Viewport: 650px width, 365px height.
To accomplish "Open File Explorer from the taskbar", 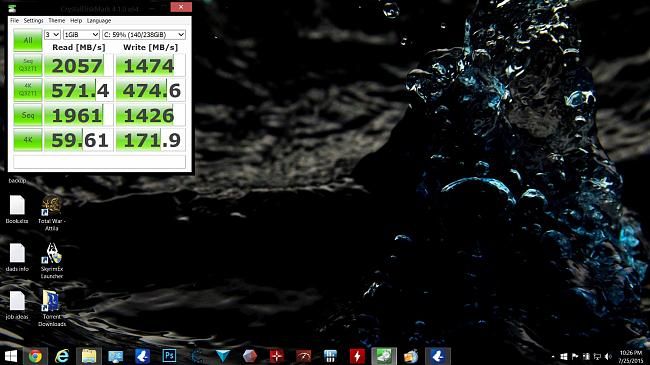I will click(x=89, y=356).
